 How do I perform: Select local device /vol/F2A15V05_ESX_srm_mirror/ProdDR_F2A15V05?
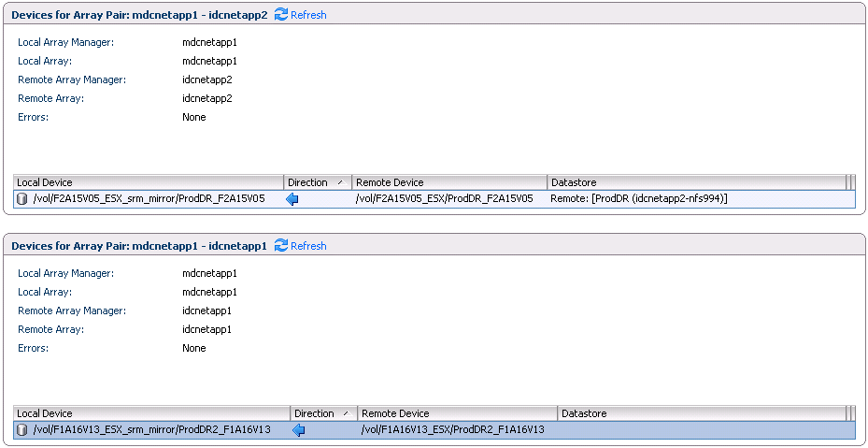pyautogui.click(x=149, y=199)
